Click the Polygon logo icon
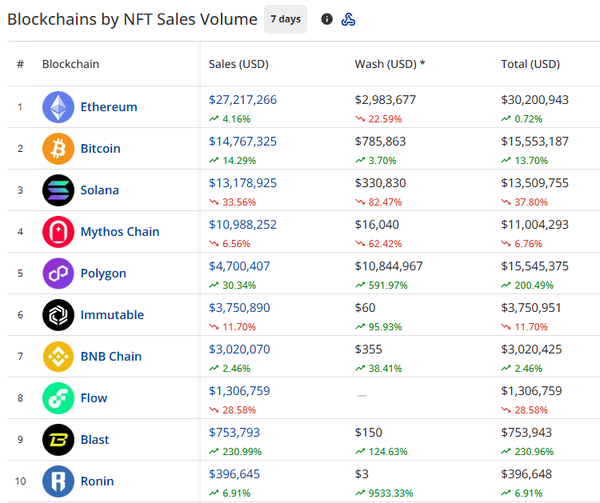Image resolution: width=600 pixels, height=503 pixels. point(58,273)
